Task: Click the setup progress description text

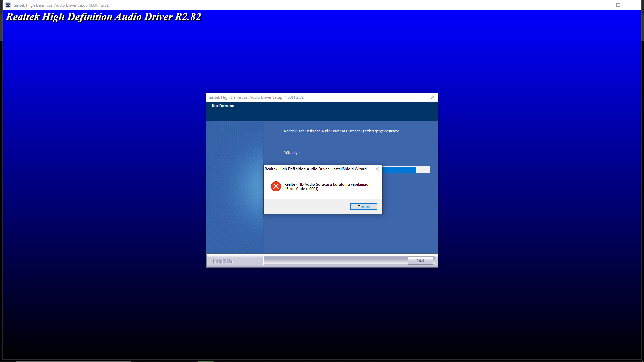Action: [342, 131]
